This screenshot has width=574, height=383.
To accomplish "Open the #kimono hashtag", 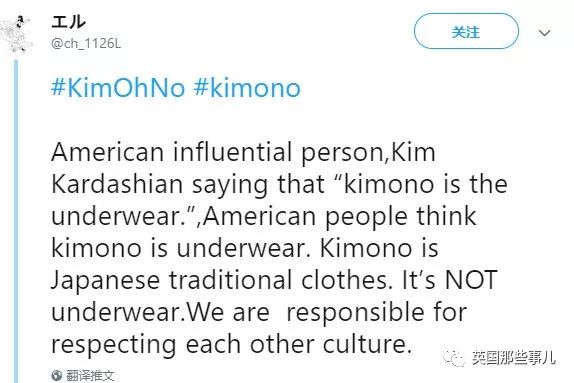I will (x=247, y=88).
